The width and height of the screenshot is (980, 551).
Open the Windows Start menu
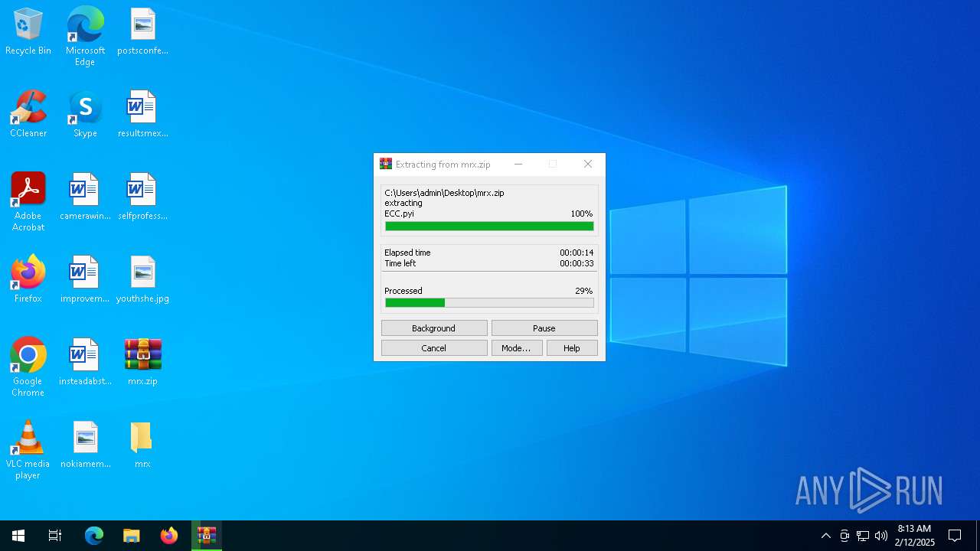tap(18, 536)
